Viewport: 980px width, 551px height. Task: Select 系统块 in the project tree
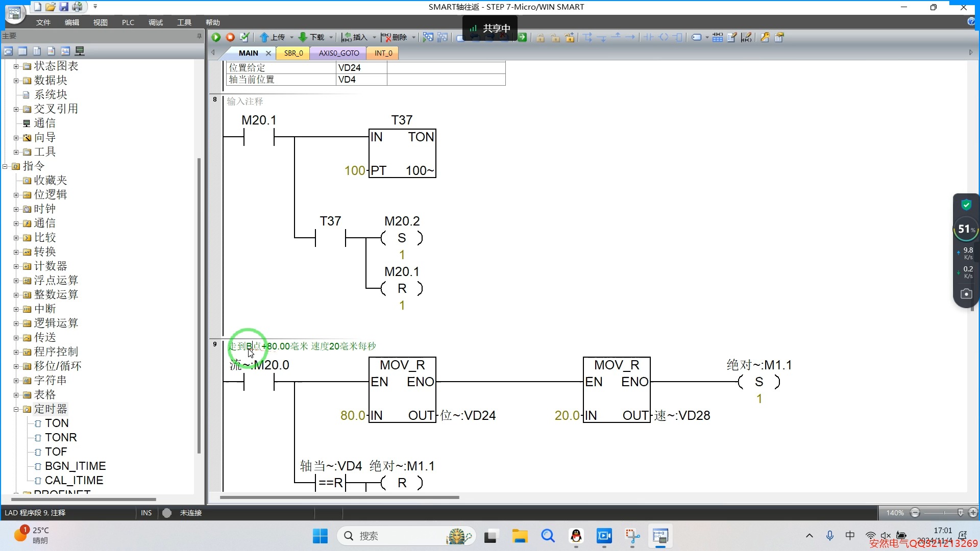tap(51, 95)
